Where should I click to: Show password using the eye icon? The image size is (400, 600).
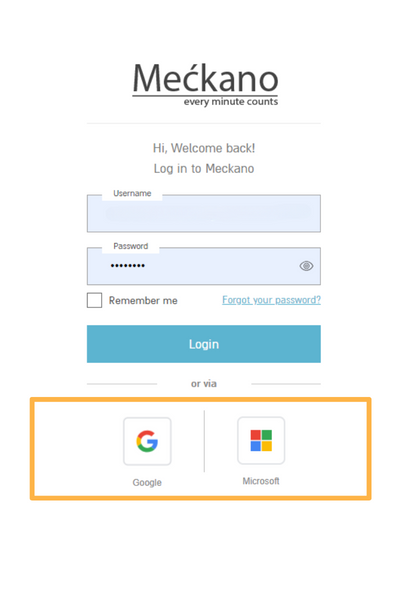(x=306, y=266)
